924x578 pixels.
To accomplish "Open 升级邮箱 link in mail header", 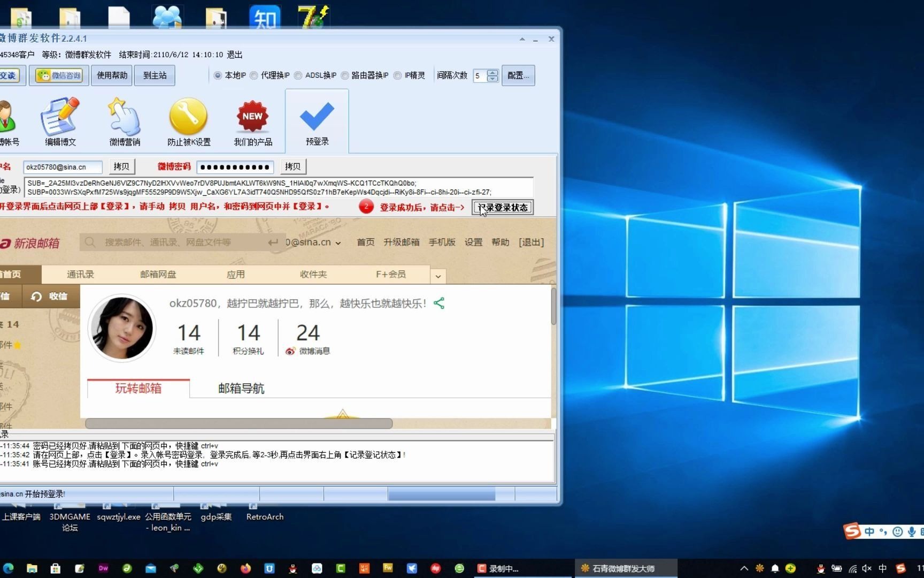I will tap(402, 242).
